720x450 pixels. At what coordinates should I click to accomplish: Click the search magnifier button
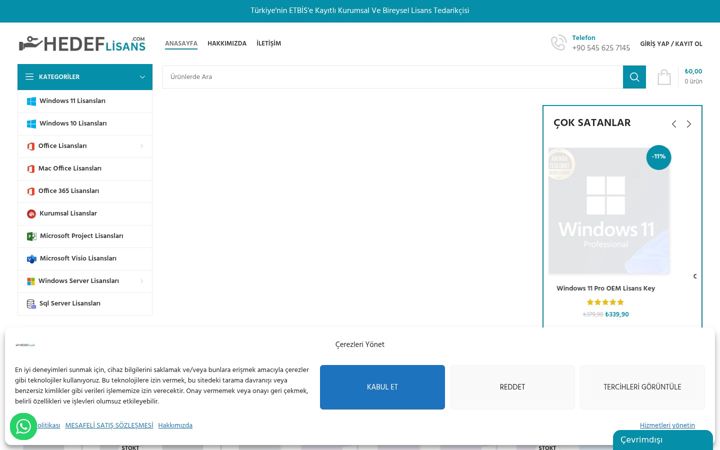point(634,77)
